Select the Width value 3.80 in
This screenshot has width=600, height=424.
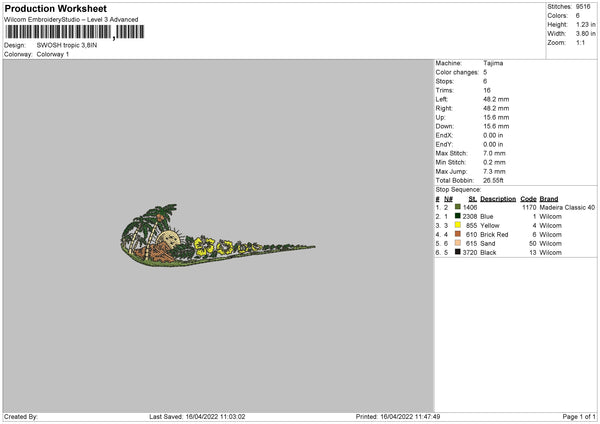click(585, 34)
